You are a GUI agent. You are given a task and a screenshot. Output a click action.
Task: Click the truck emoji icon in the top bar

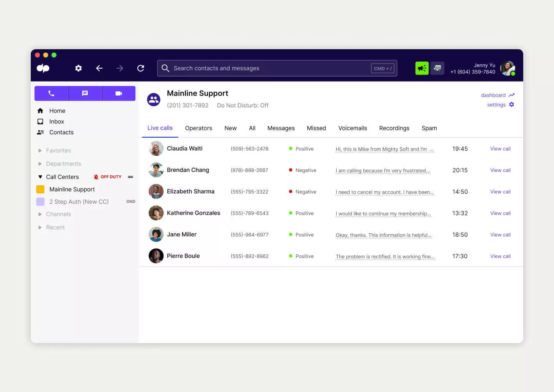click(x=437, y=68)
